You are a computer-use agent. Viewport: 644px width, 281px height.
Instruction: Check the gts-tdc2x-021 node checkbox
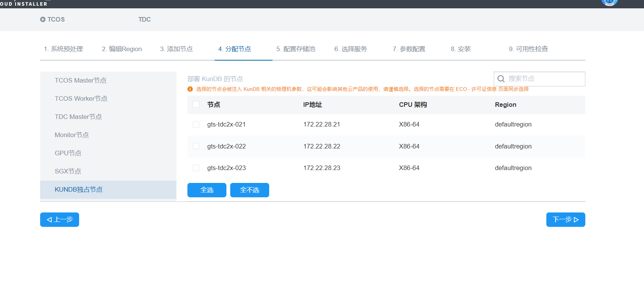(196, 125)
